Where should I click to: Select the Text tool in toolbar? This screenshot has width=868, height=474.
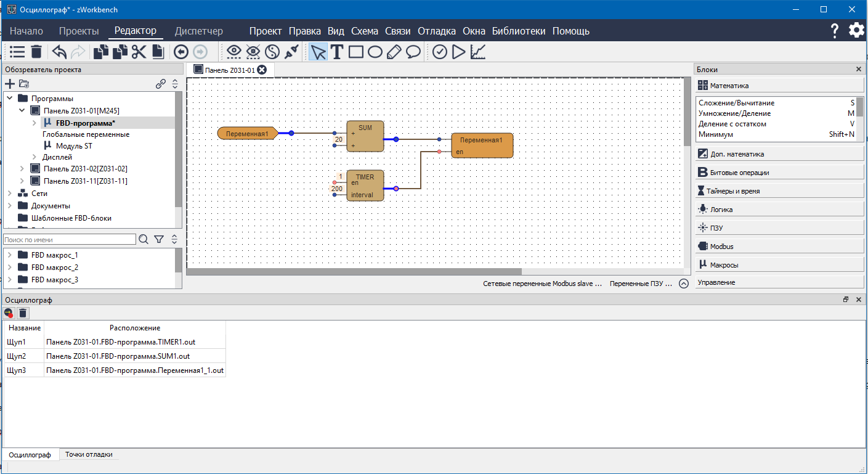click(336, 52)
